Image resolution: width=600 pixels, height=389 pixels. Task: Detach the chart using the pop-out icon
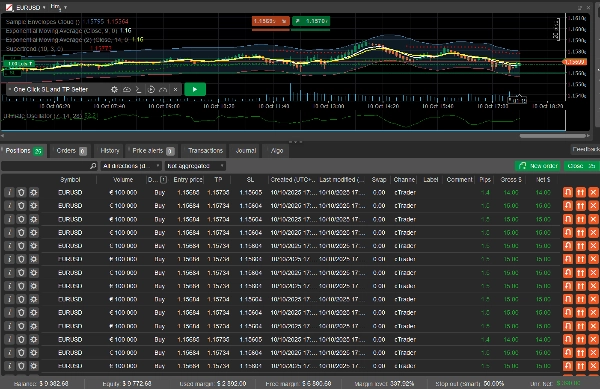[580, 8]
